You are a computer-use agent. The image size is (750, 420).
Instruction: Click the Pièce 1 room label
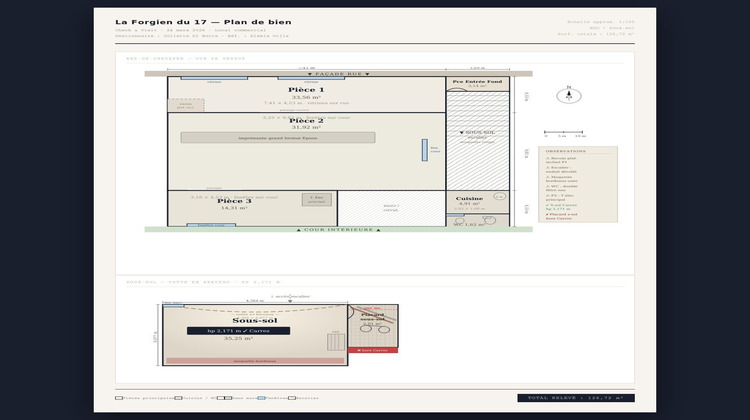point(306,90)
